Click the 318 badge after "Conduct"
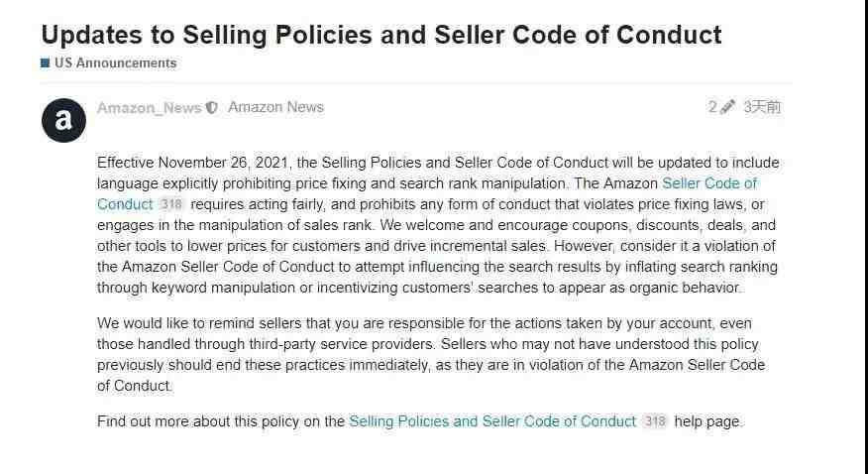Viewport: 868px width, 474px height. click(170, 204)
